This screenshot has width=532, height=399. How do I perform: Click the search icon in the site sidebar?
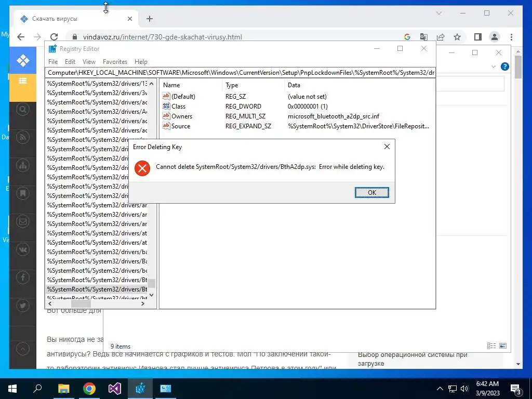point(23,109)
